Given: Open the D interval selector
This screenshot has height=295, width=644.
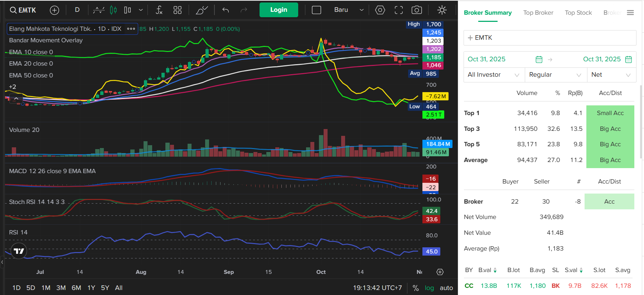Looking at the screenshot, I should click(x=77, y=10).
